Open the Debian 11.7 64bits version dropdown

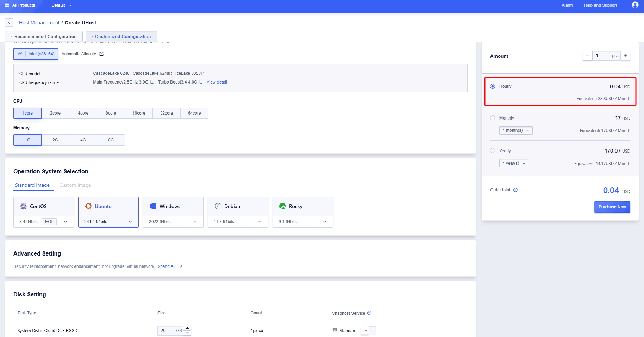tap(238, 222)
